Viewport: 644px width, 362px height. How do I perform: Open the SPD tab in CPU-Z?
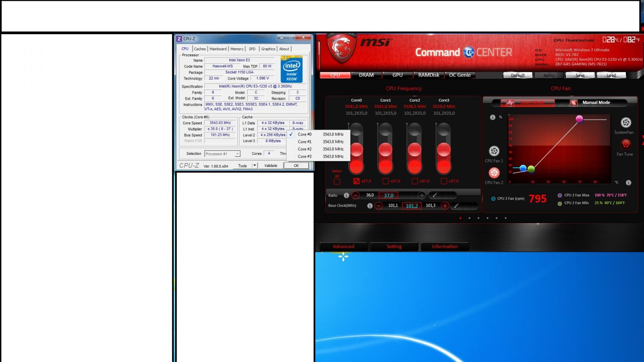coord(252,49)
